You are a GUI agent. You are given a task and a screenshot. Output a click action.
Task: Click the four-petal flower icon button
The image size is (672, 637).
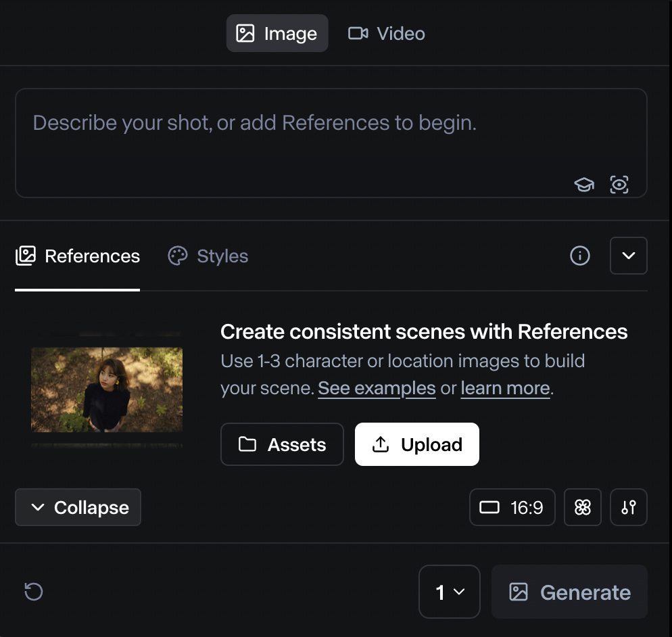[x=583, y=508]
